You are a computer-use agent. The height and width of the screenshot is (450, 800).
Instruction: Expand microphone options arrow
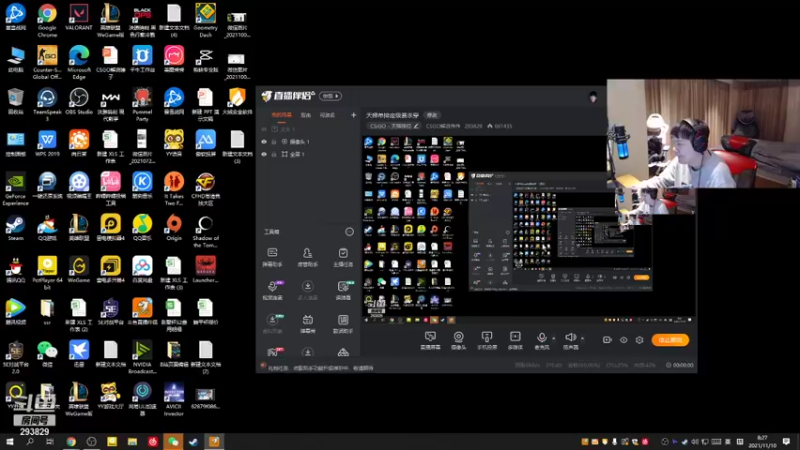click(x=554, y=338)
